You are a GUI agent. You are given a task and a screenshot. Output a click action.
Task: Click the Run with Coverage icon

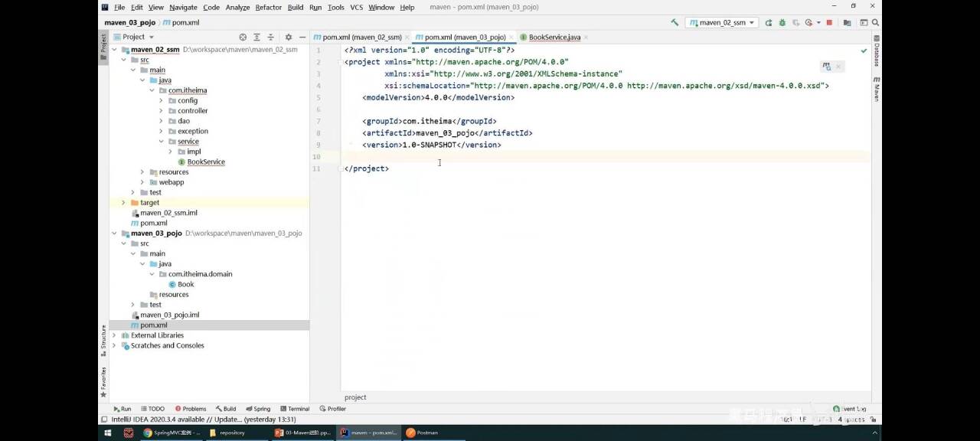(795, 22)
